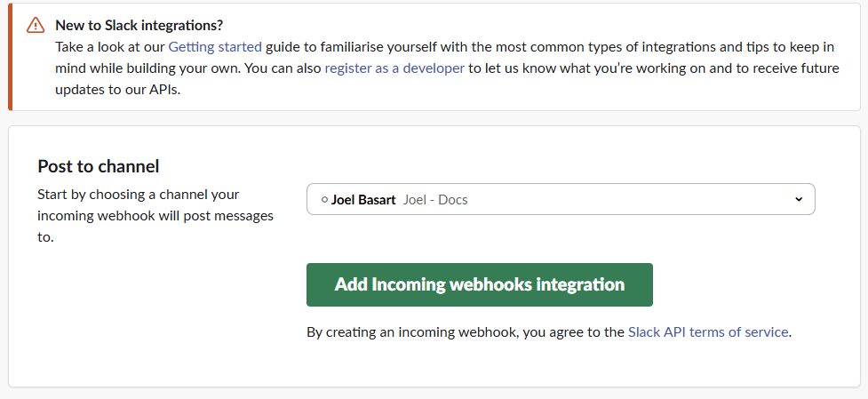Click the orange warning triangle icon

pos(36,25)
